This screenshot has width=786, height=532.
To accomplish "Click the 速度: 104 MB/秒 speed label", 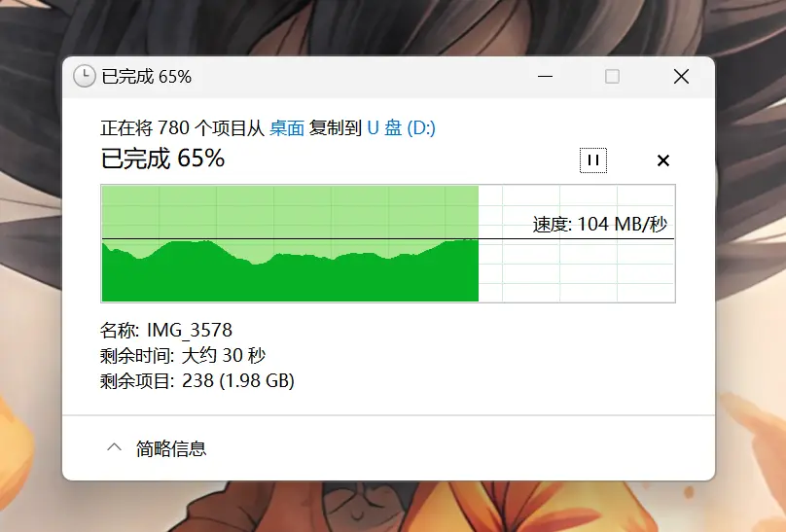I will click(600, 224).
